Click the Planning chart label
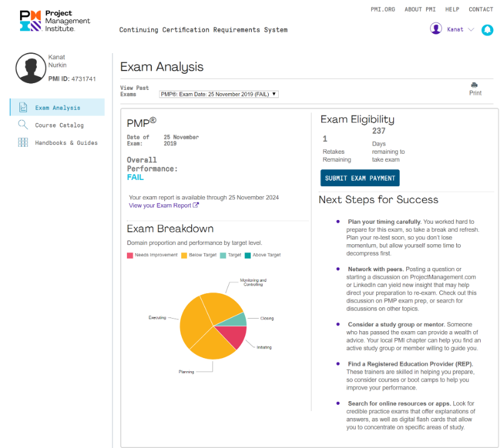 (x=186, y=372)
